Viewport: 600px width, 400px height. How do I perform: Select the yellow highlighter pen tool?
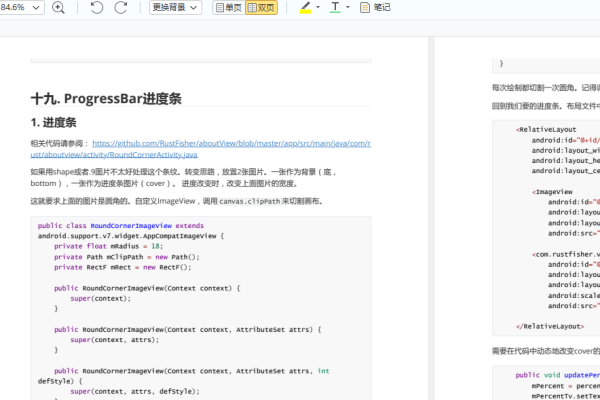[305, 7]
